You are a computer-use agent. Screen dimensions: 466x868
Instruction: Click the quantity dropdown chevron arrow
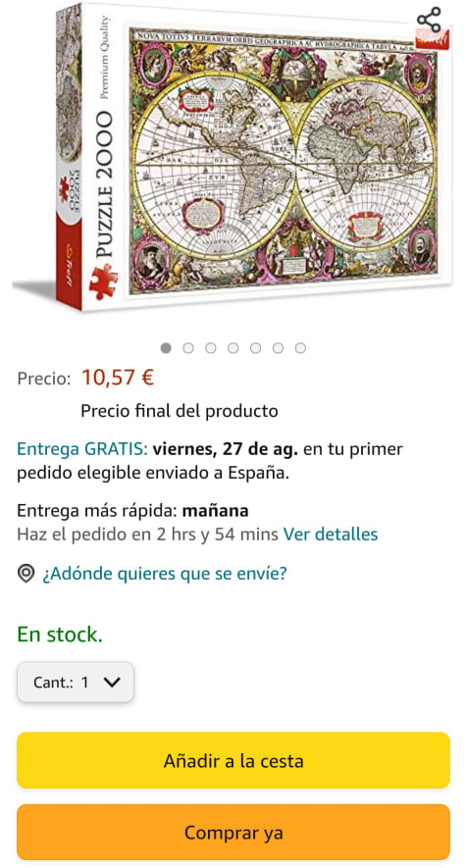click(x=112, y=682)
